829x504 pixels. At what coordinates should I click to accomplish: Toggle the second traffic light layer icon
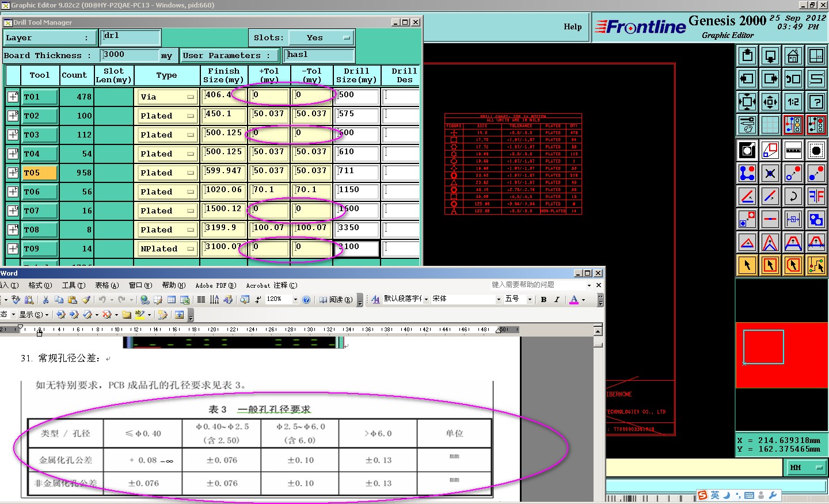pos(816,125)
